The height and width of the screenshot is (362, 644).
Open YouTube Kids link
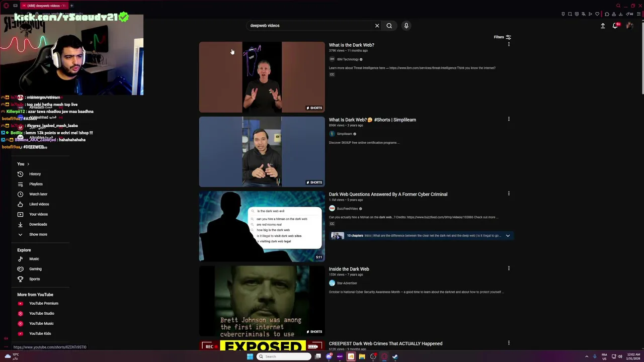[34, 333]
